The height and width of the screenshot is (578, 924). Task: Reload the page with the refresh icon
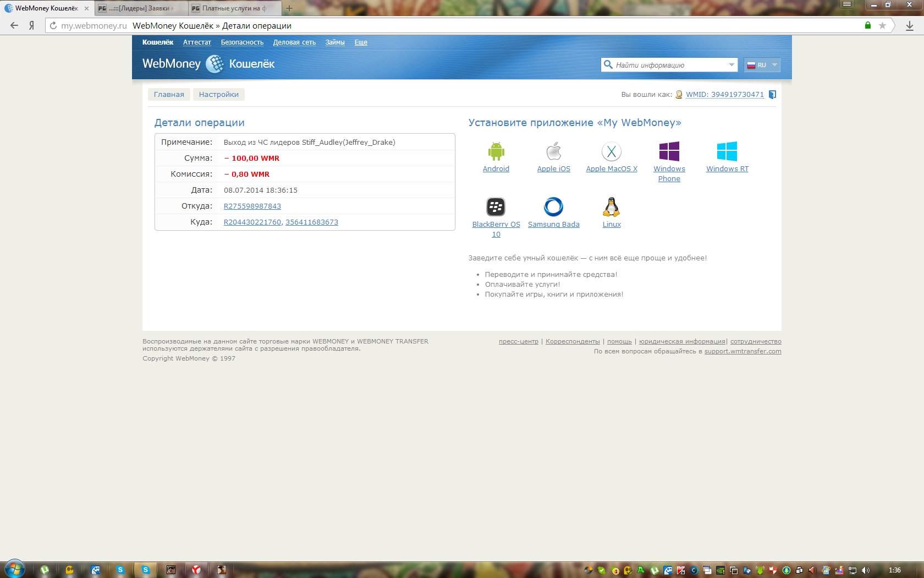[53, 25]
